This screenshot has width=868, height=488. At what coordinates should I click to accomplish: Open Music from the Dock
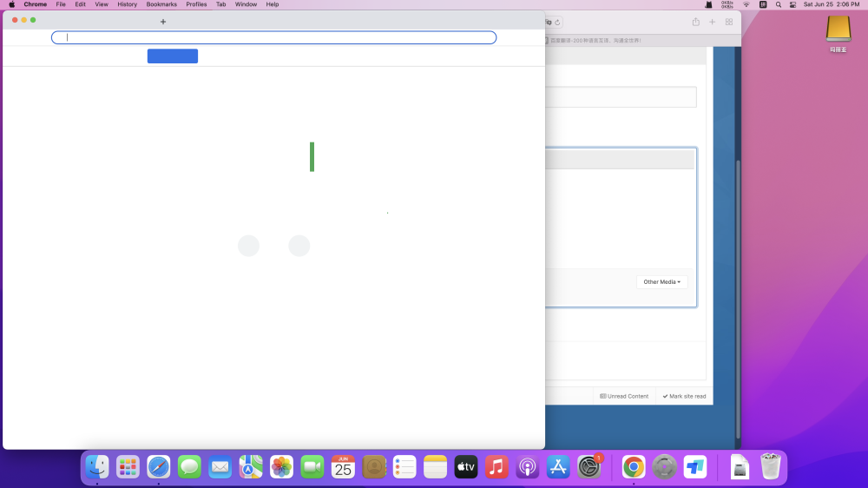tap(496, 467)
